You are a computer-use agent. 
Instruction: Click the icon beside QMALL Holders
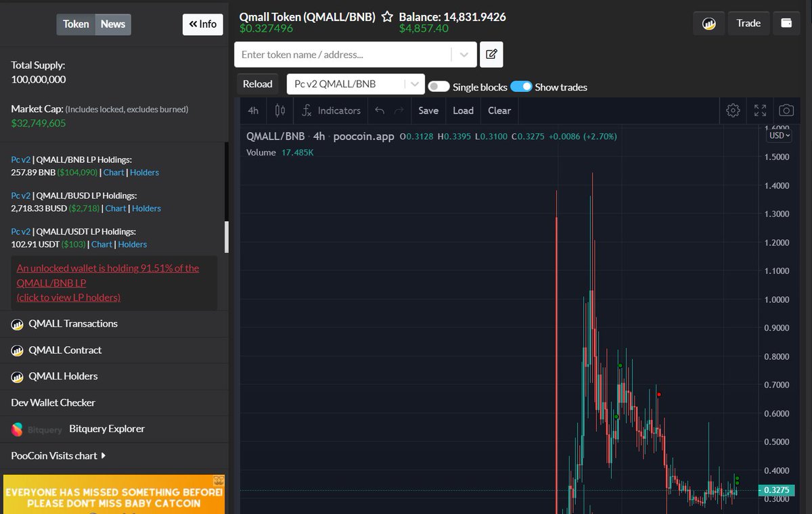(x=18, y=376)
